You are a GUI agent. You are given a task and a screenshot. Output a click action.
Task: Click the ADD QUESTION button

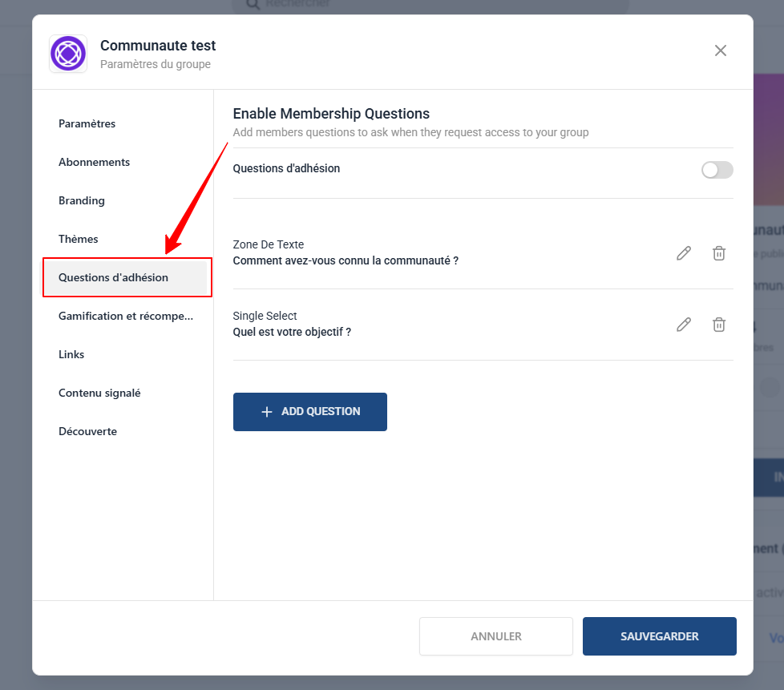[309, 411]
